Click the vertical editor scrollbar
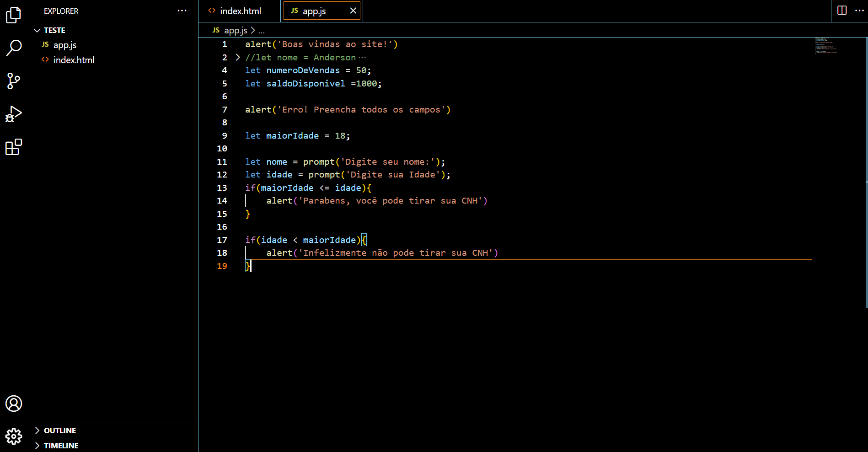This screenshot has width=868, height=452. tap(866, 173)
